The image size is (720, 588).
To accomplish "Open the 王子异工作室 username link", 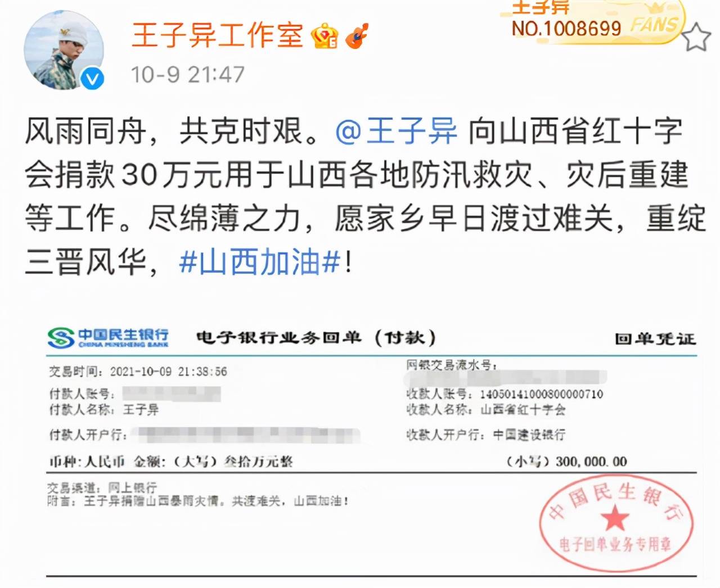I will (x=217, y=35).
